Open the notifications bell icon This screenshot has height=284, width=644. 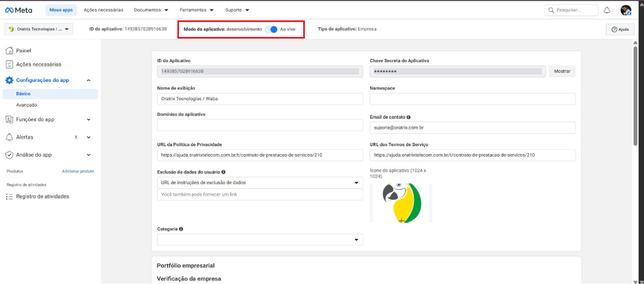click(x=607, y=10)
